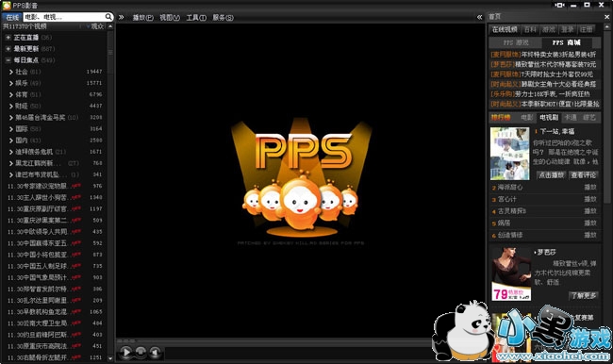Select the 卡通 ranking tab
The width and height of the screenshot is (613, 364).
(x=571, y=117)
